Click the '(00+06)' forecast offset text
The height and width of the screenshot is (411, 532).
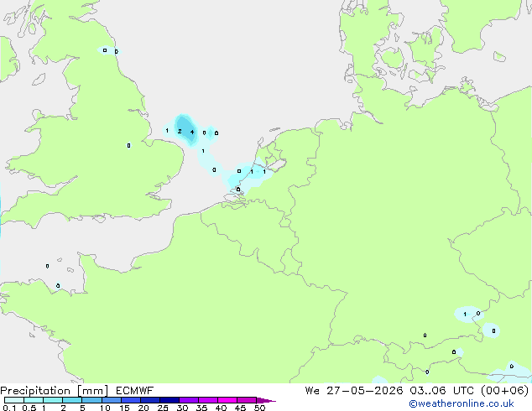pos(505,391)
